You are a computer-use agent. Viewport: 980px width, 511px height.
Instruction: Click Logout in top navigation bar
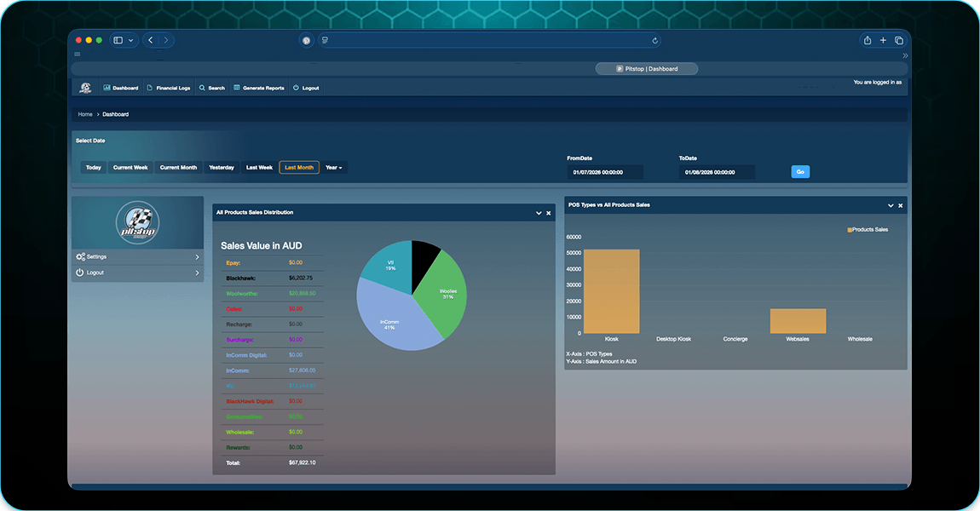pyautogui.click(x=306, y=88)
